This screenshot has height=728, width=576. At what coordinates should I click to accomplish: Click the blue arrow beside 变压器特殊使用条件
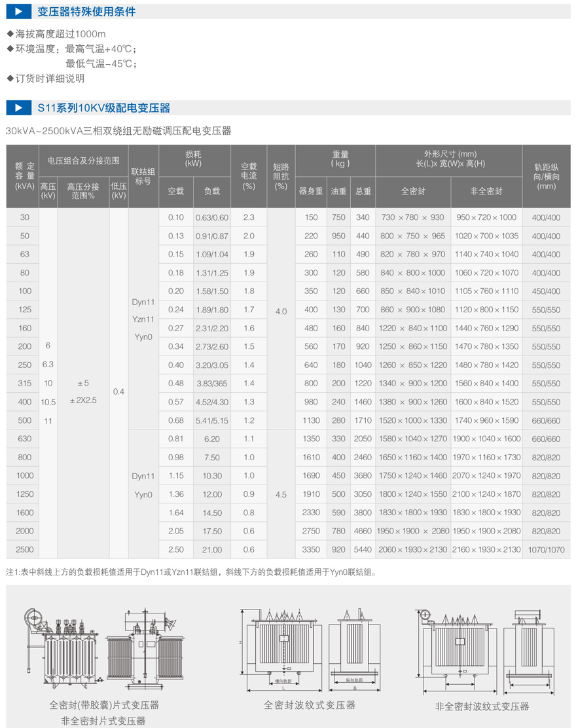click(19, 11)
